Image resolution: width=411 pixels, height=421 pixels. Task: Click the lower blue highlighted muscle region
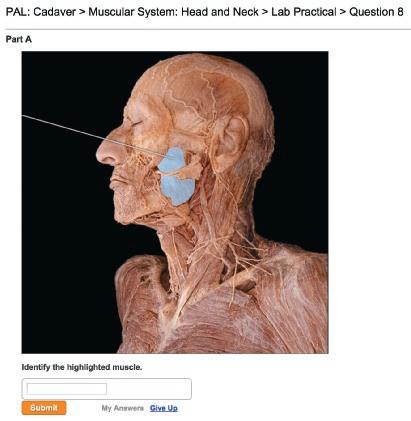pyautogui.click(x=177, y=190)
